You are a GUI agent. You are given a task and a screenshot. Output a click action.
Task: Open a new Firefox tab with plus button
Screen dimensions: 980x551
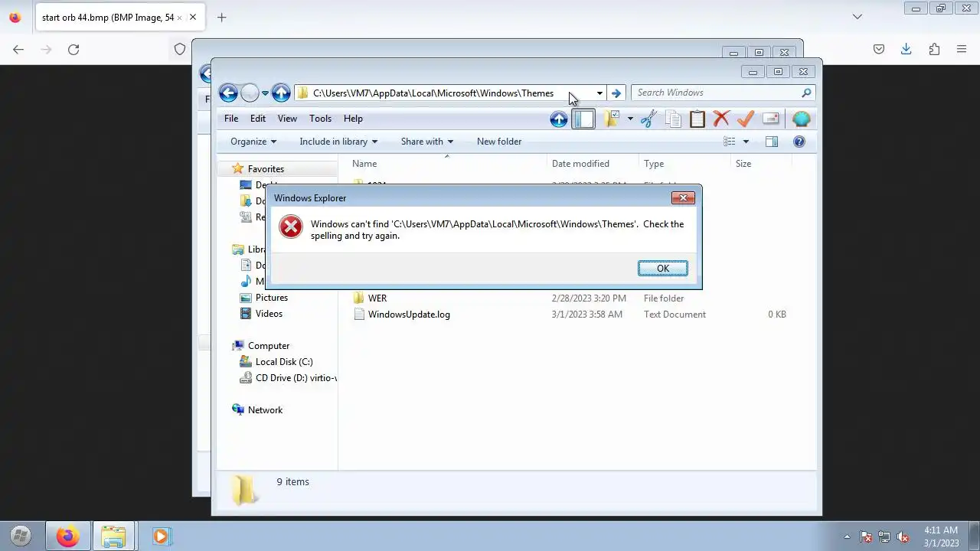point(221,17)
